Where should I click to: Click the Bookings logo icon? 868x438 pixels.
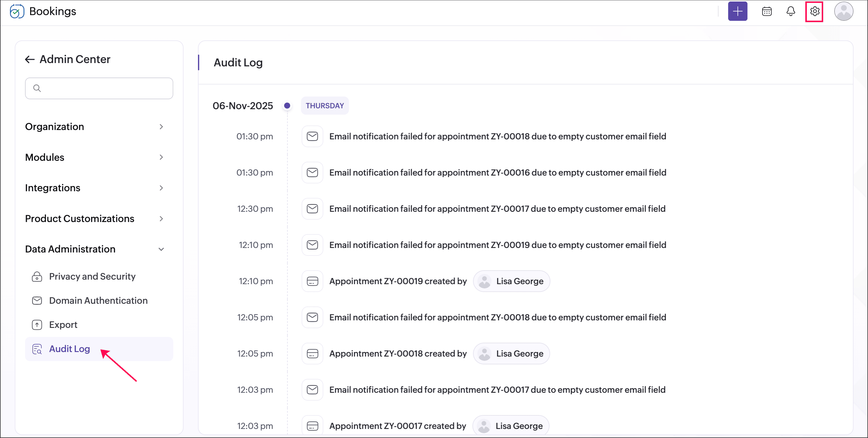click(17, 11)
